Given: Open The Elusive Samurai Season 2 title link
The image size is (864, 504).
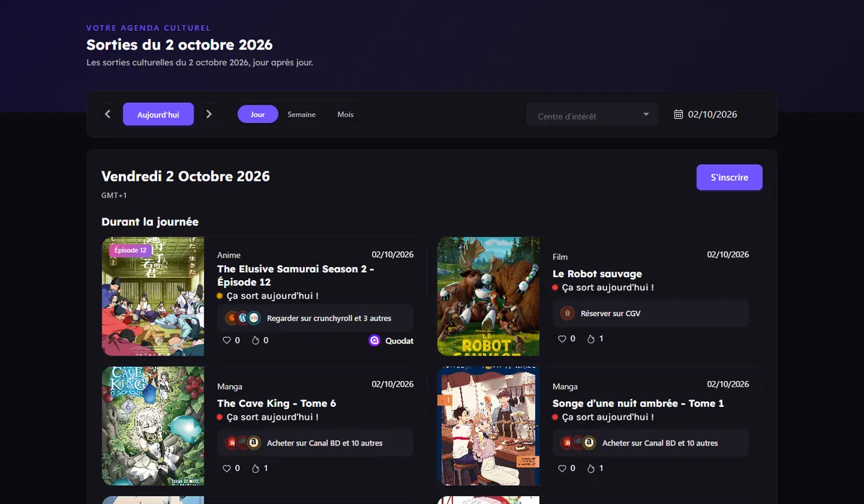Looking at the screenshot, I should (x=295, y=275).
